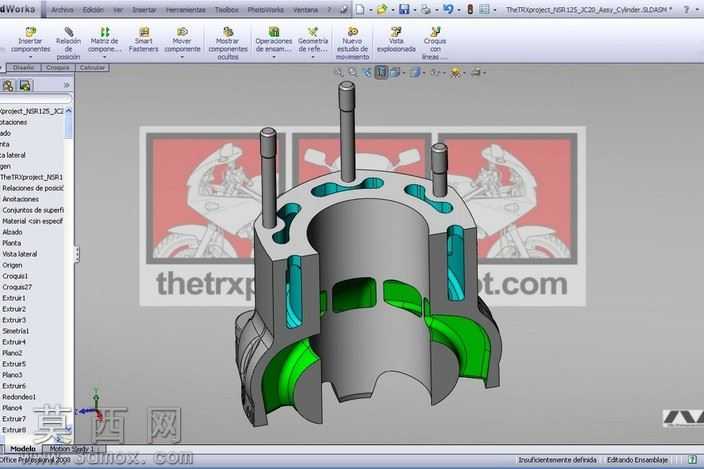
Task: Launch Smart Fasteners
Action: coord(144,40)
